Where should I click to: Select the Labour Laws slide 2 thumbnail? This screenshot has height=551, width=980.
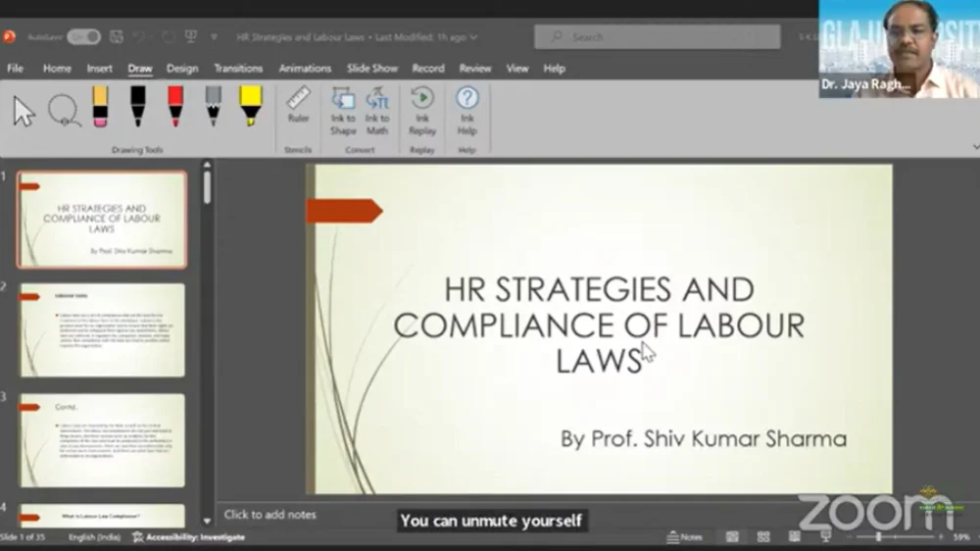(102, 330)
